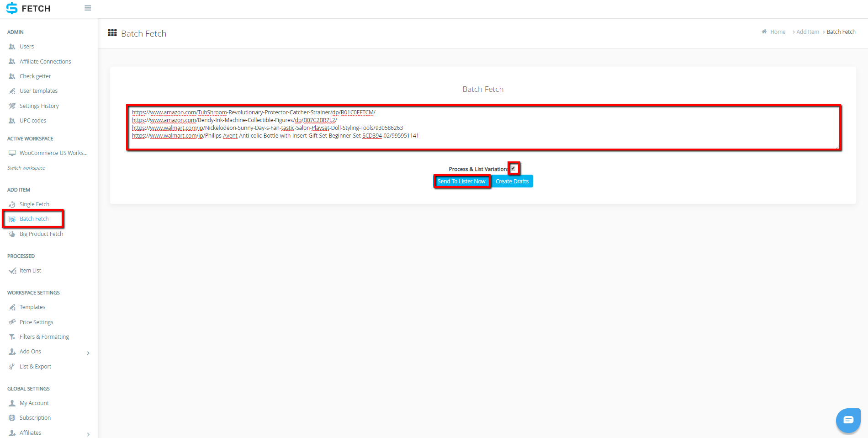
Task: Open Users in the sidebar
Action: (x=27, y=47)
